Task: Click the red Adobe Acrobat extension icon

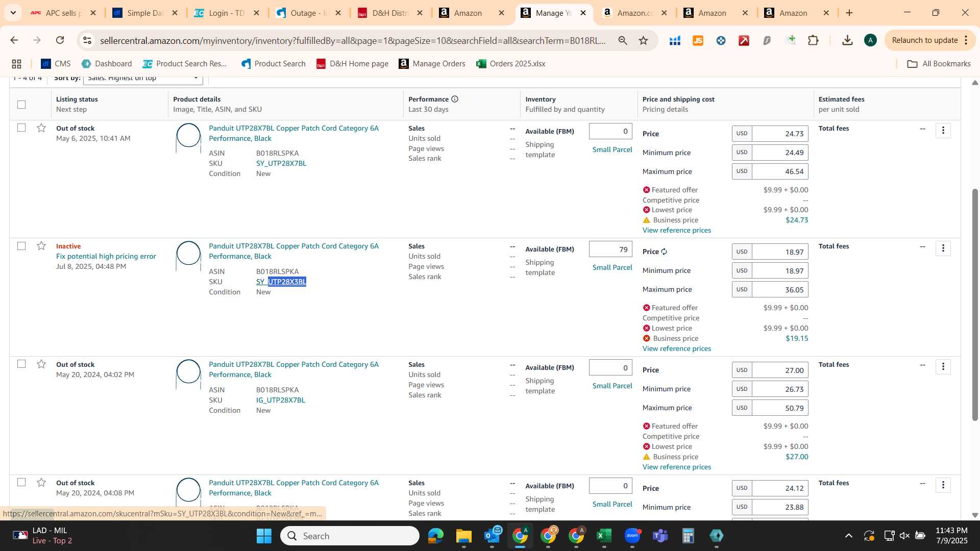Action: pos(744,40)
